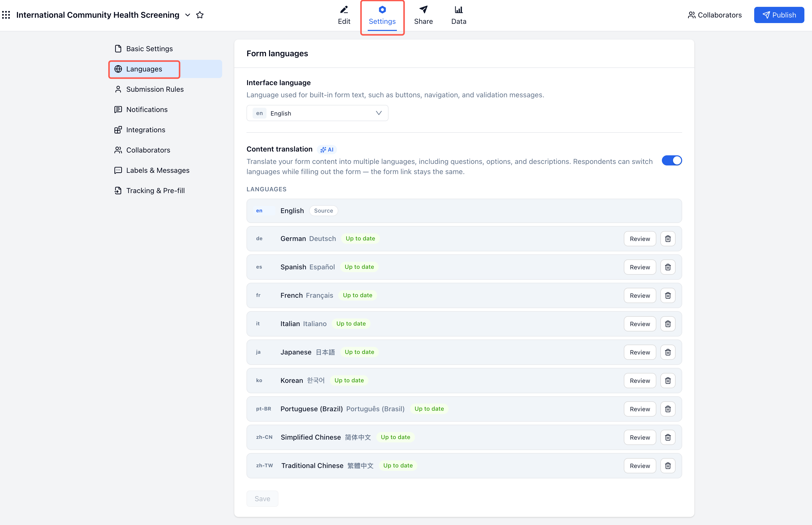812x525 pixels.
Task: Click the Korean Up to date badge
Action: point(349,381)
